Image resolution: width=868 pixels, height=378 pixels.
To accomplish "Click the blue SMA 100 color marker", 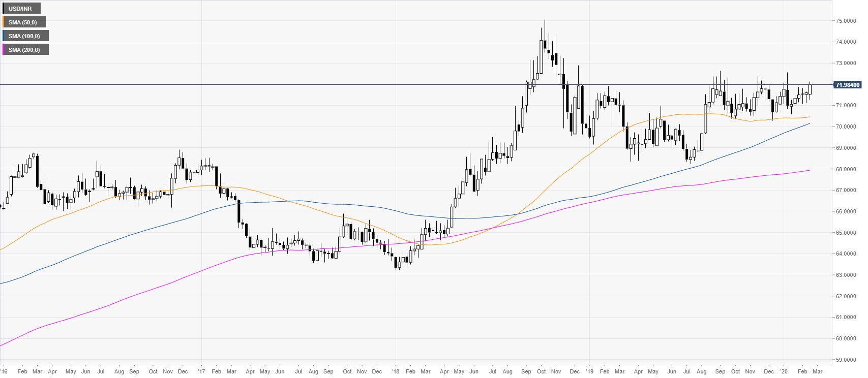I will pos(4,36).
